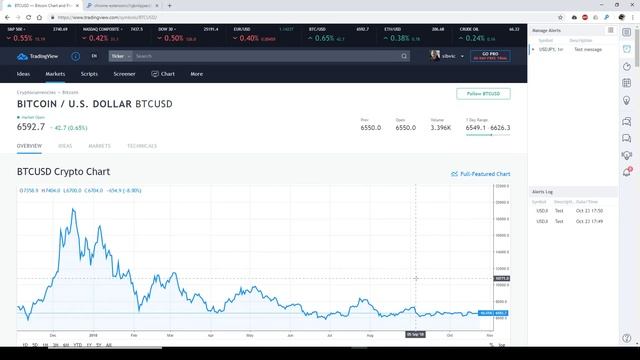Open the Chrome three-dot menu
Image resolution: width=640 pixels, height=360 pixels.
633,17
